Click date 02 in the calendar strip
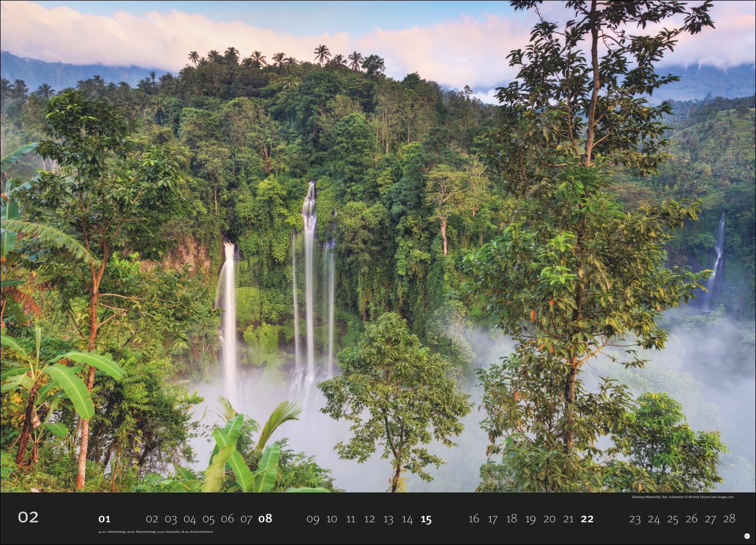The height and width of the screenshot is (545, 756). tap(152, 519)
